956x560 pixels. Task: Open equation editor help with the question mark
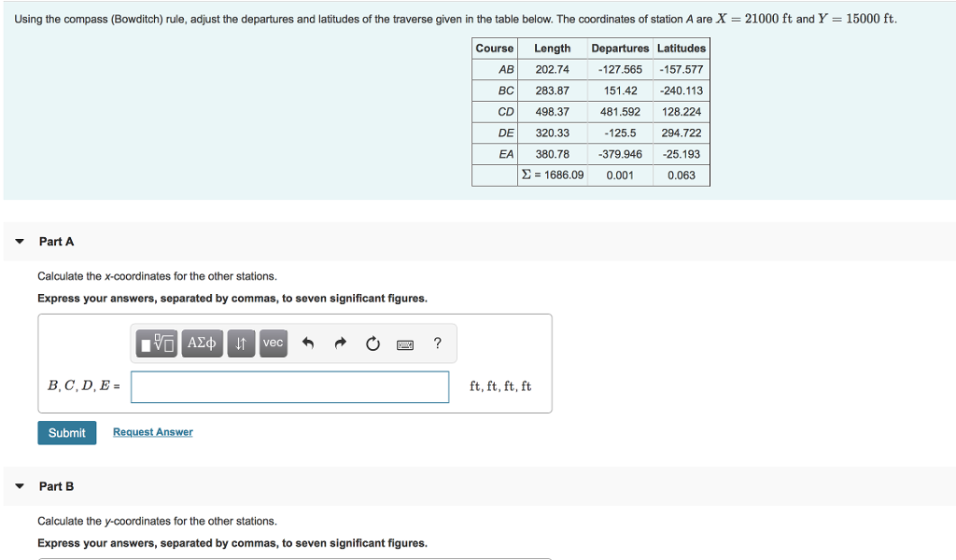[x=437, y=343]
